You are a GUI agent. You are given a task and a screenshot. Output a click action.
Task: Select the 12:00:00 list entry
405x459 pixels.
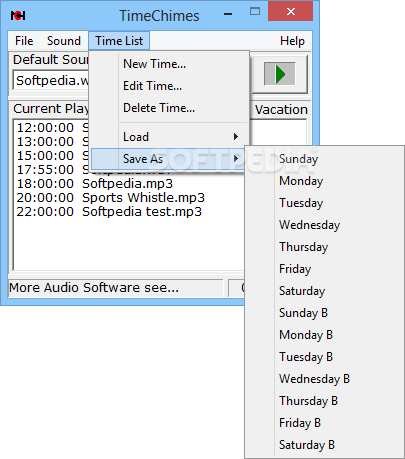click(52, 127)
